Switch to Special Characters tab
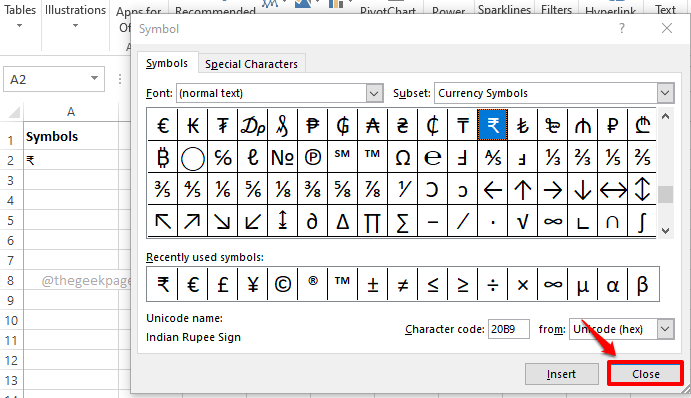The image size is (691, 398). coord(251,64)
